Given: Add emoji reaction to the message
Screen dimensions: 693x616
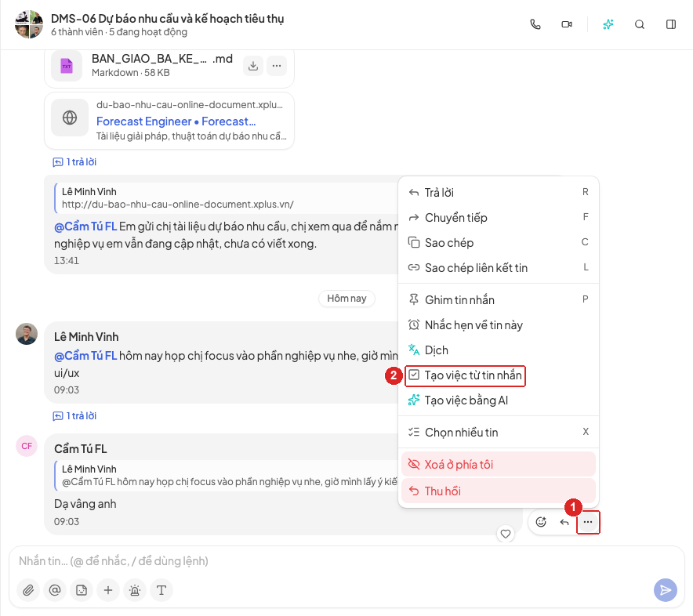Looking at the screenshot, I should [541, 522].
